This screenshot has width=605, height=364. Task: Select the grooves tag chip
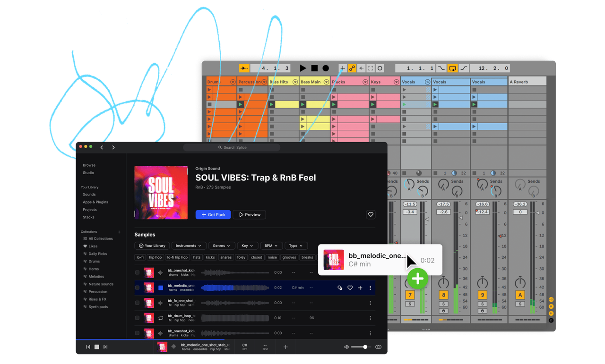pos(289,257)
